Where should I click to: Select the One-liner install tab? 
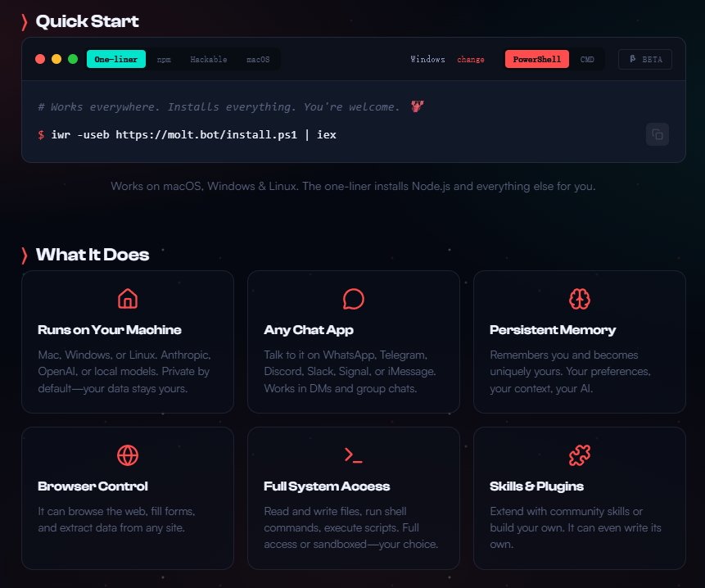coord(116,59)
